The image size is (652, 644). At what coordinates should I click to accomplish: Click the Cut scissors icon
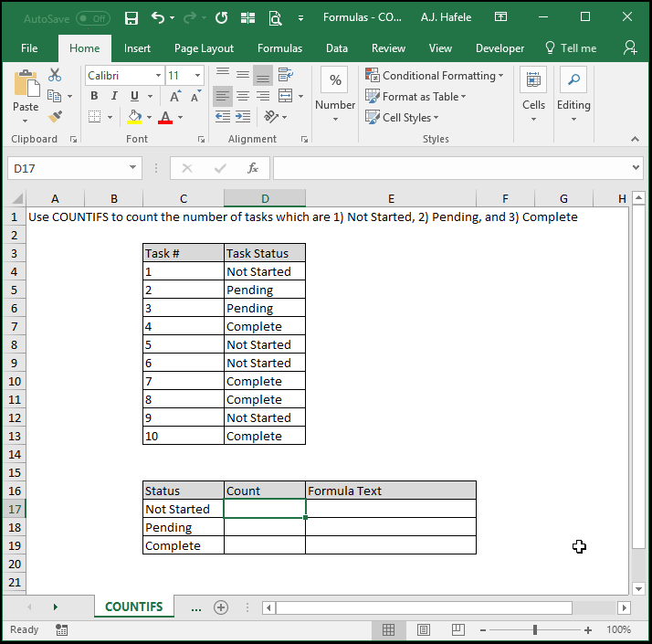point(55,75)
